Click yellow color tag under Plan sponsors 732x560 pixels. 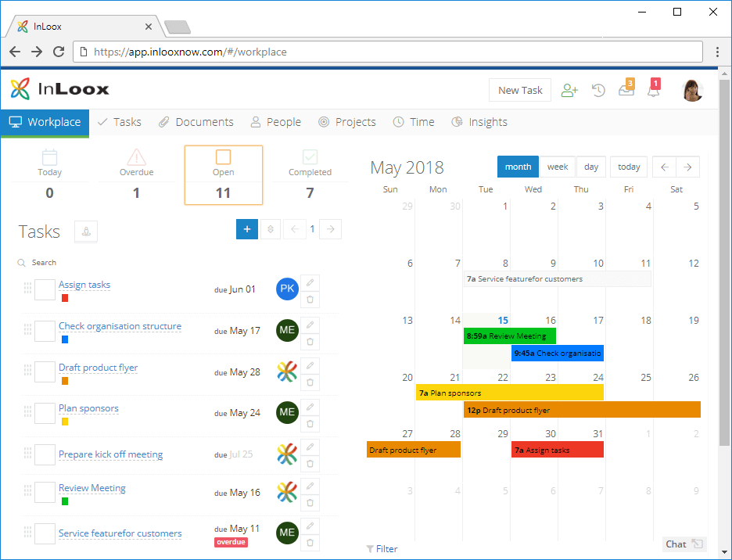[65, 422]
